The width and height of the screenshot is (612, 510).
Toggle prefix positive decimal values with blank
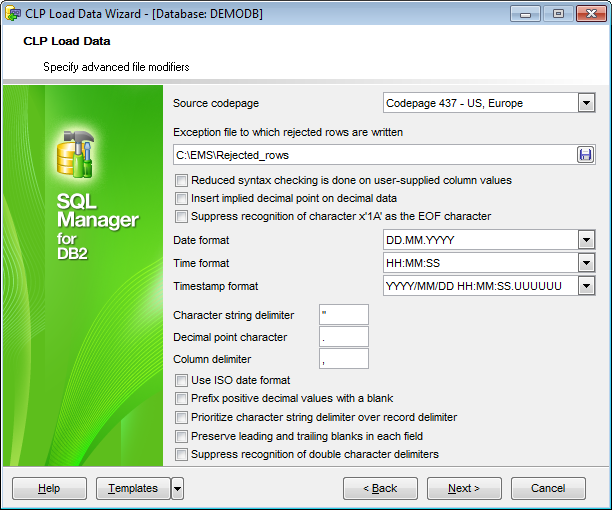point(181,399)
